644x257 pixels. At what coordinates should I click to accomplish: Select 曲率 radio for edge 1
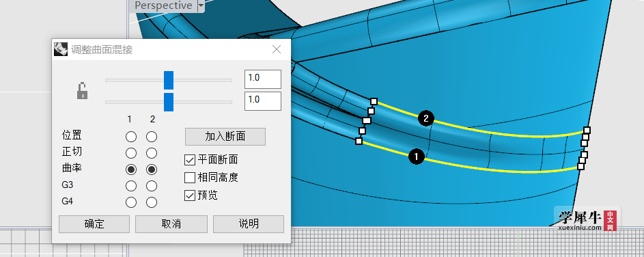[x=131, y=170]
